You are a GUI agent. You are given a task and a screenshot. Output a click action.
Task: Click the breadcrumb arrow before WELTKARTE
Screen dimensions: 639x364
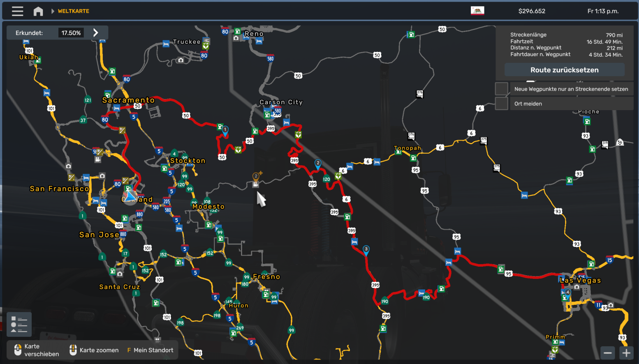[53, 11]
